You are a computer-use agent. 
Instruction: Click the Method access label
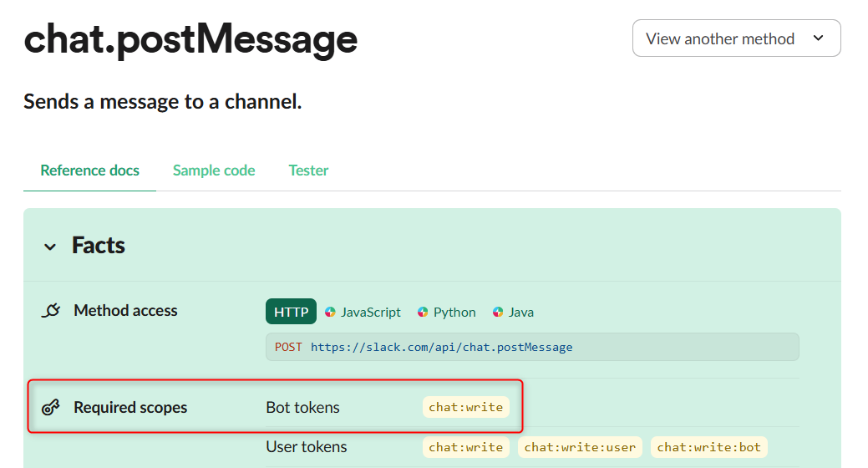(125, 311)
